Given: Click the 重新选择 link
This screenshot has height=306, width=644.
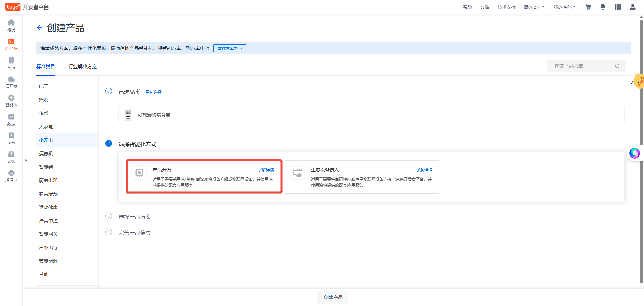Looking at the screenshot, I should pyautogui.click(x=153, y=92).
